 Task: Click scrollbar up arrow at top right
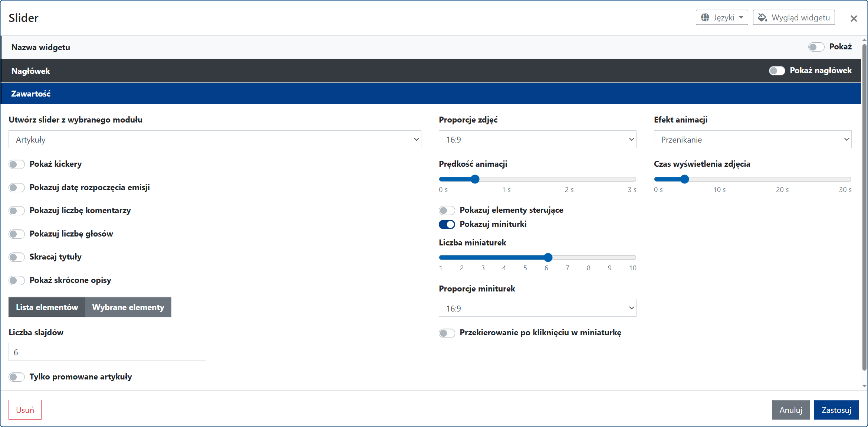click(864, 40)
